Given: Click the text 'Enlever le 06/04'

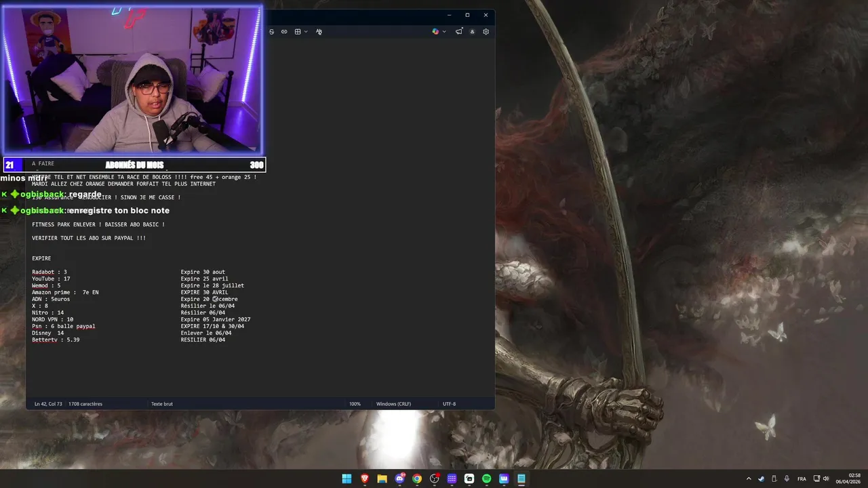Looking at the screenshot, I should 206,333.
